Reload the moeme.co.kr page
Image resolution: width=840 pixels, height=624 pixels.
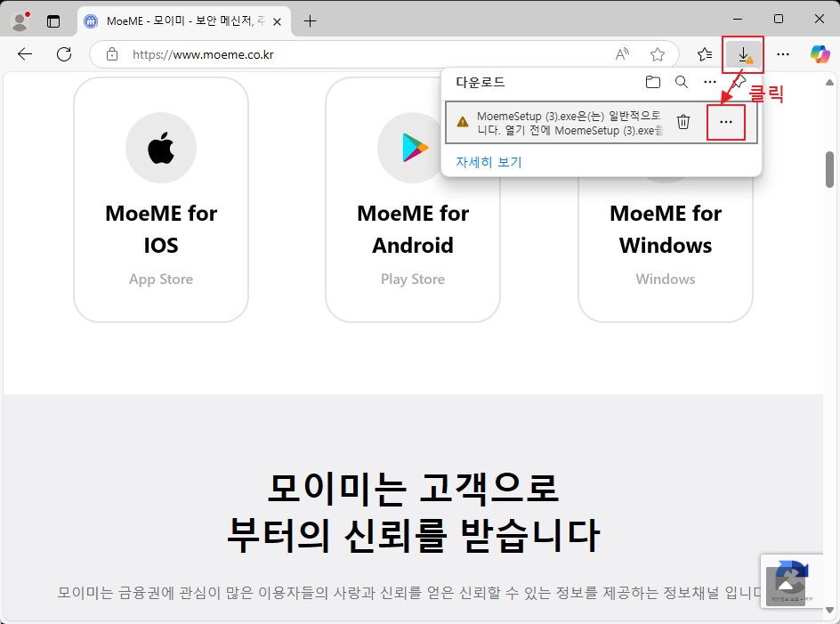64,54
